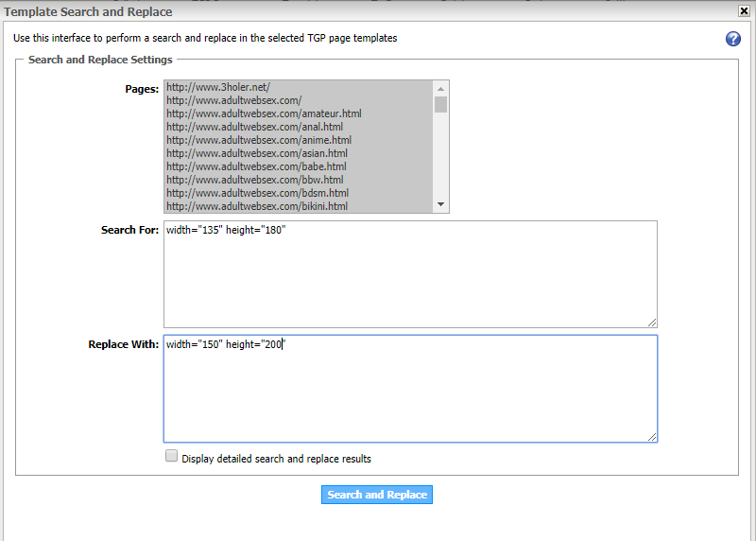Screen dimensions: 756x541
Task: Click the Search For box resize handle
Action: click(x=652, y=323)
